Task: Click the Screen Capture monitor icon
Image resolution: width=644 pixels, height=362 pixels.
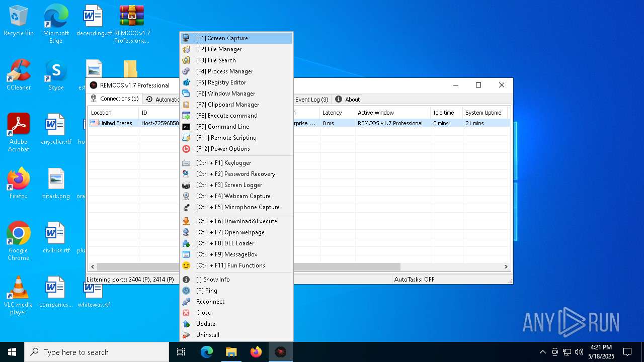Action: point(186,38)
